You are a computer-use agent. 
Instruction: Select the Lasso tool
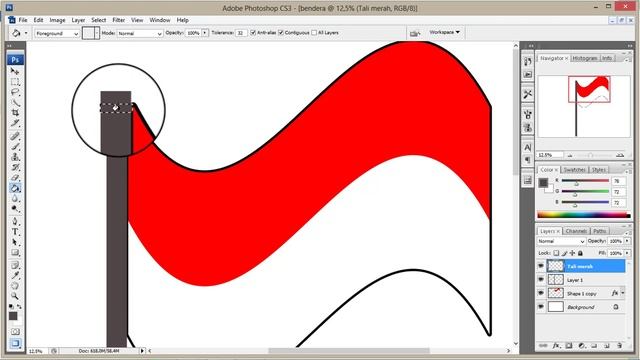pyautogui.click(x=15, y=92)
